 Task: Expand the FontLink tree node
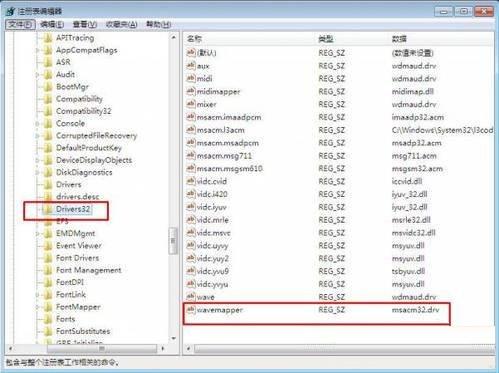tap(37, 295)
